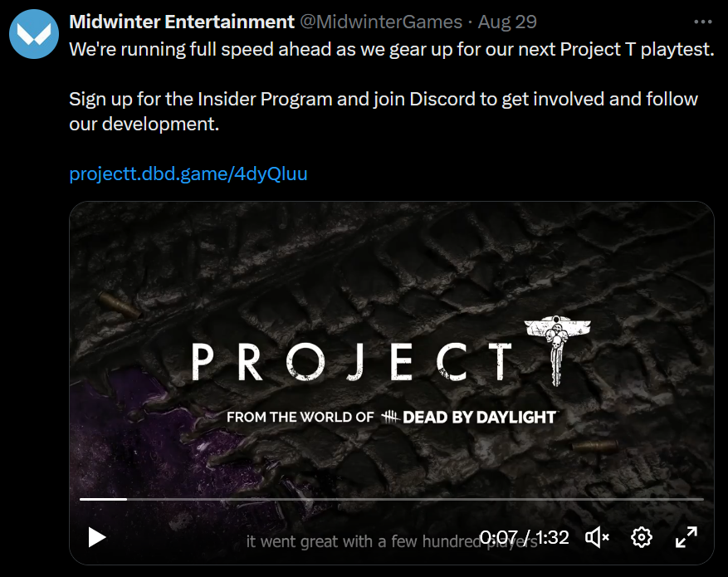This screenshot has height=577, width=728.
Task: Click the 0:07 / 1:32 time display
Action: [524, 537]
